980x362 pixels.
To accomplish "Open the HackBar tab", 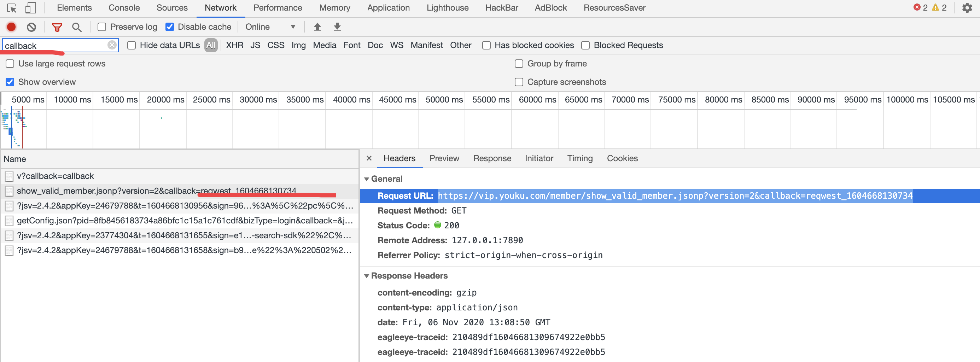I will point(501,8).
